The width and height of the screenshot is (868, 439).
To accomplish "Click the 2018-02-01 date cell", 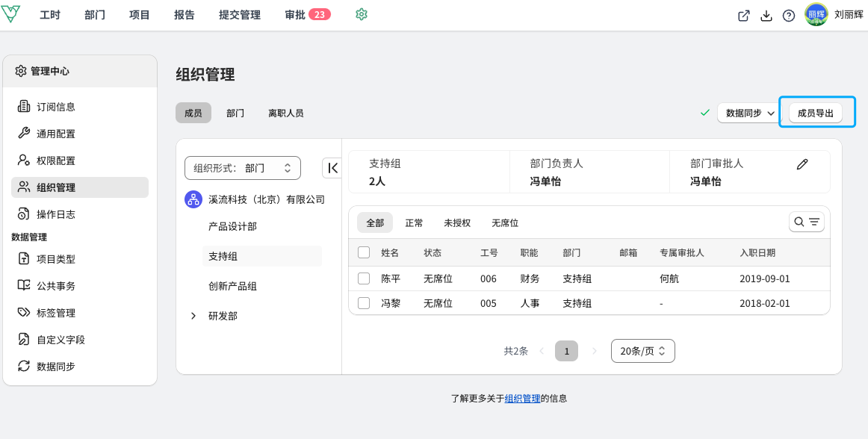I will point(764,303).
